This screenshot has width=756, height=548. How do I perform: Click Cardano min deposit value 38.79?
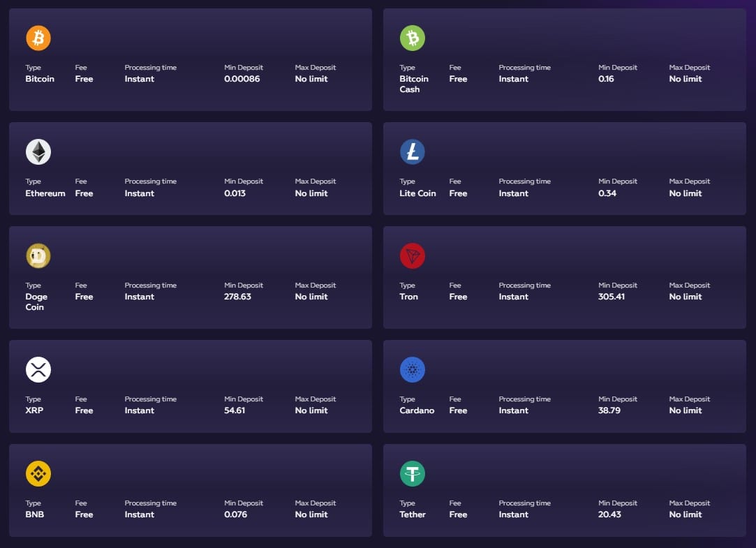[609, 410]
